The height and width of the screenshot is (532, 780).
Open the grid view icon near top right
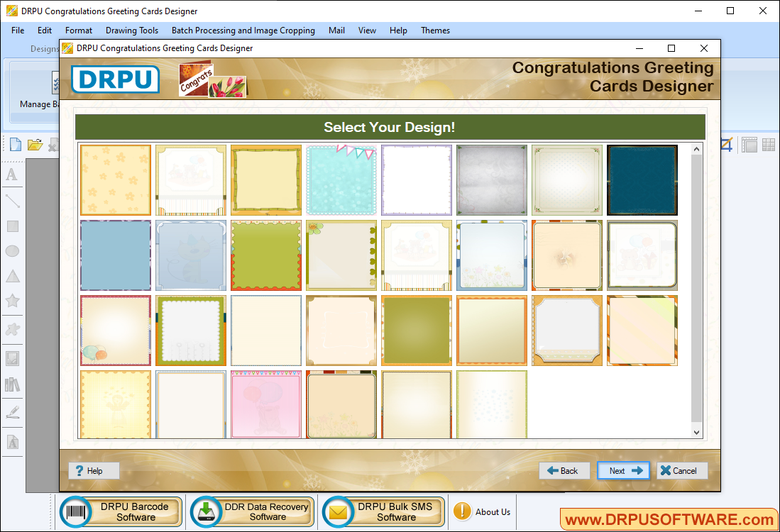(768, 144)
